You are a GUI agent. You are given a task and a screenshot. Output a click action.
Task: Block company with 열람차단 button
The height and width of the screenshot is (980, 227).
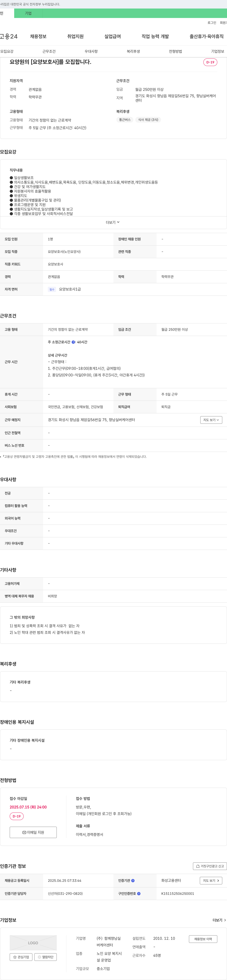46,957
